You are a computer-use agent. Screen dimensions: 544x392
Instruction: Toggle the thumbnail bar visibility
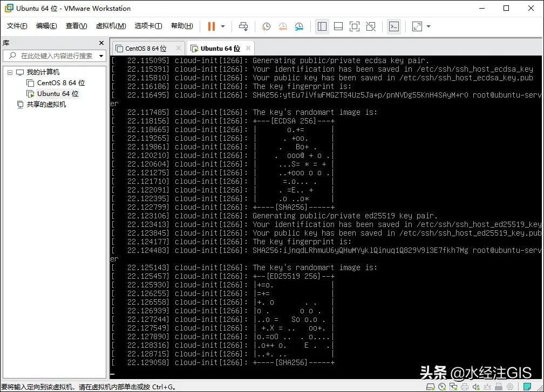coord(337,26)
